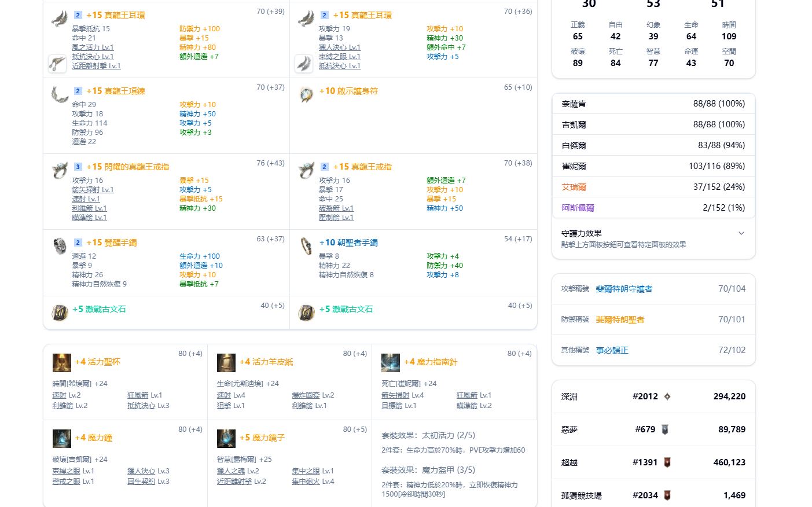Click the 破壞 stat value 89

(x=578, y=63)
